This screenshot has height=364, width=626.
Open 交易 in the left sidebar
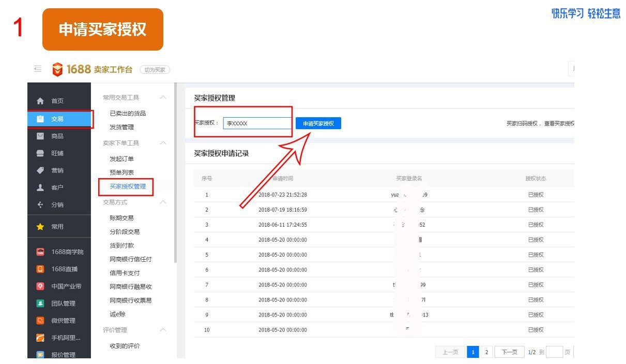point(57,119)
